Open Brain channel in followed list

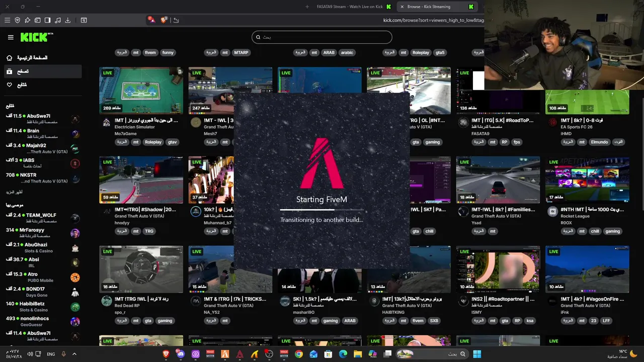tap(43, 133)
